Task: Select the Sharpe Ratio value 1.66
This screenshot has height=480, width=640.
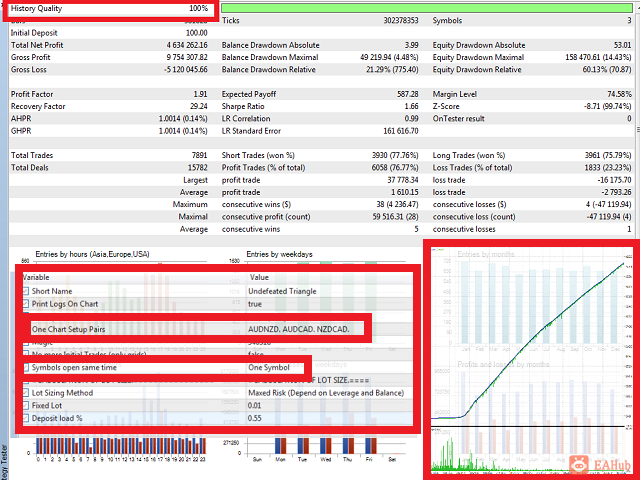Action: point(411,106)
